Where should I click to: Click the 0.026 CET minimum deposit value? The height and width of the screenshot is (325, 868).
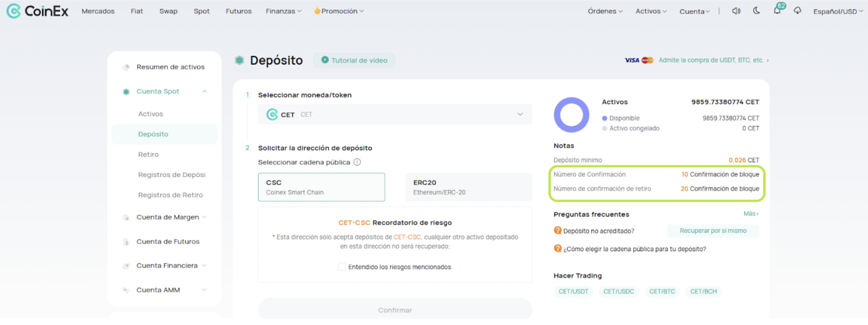[x=744, y=160]
